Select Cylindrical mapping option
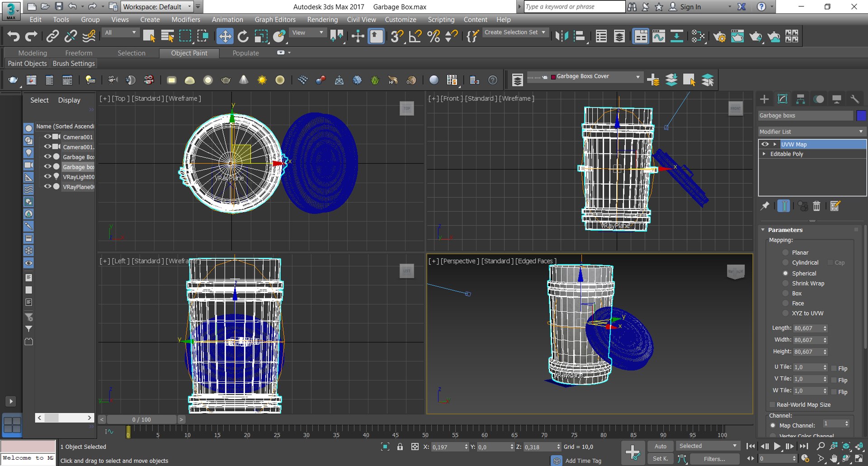868x466 pixels. [x=785, y=262]
